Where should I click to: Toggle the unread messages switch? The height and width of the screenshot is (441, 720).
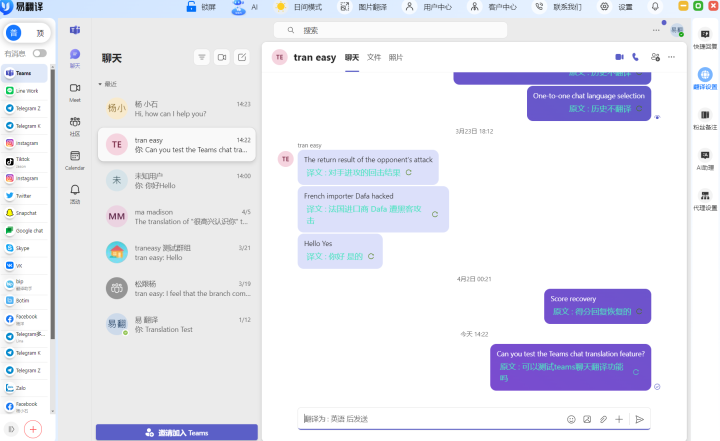[39, 53]
